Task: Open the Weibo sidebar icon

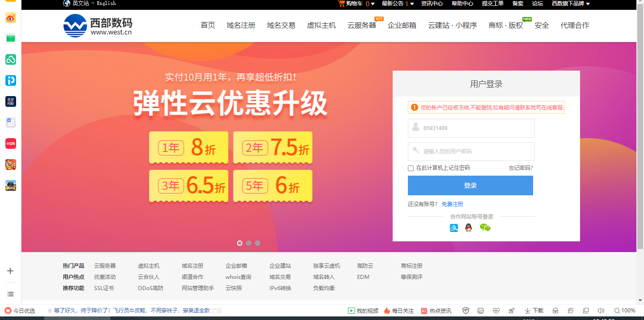Action: (11, 18)
